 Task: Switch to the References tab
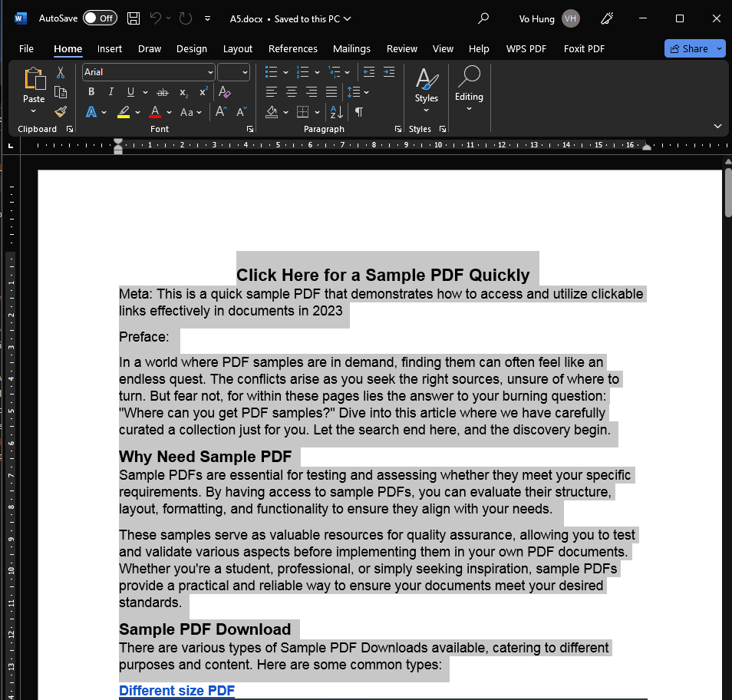coord(293,49)
